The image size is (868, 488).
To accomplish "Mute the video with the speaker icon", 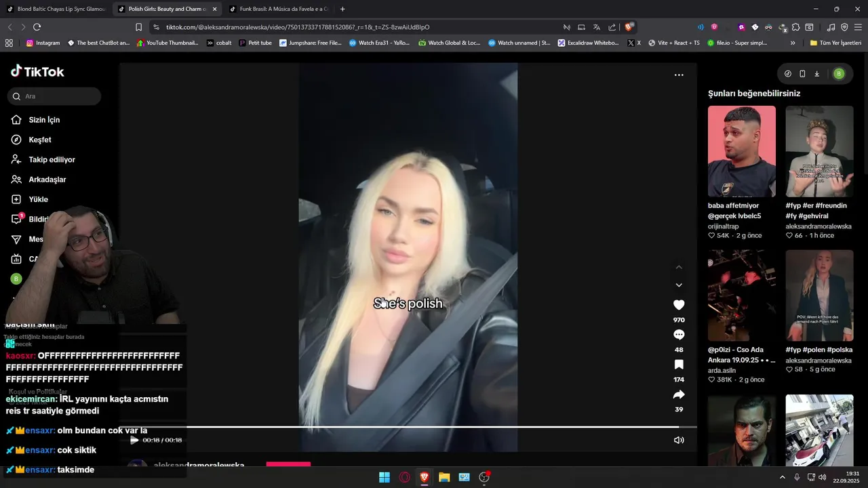I will [x=679, y=440].
